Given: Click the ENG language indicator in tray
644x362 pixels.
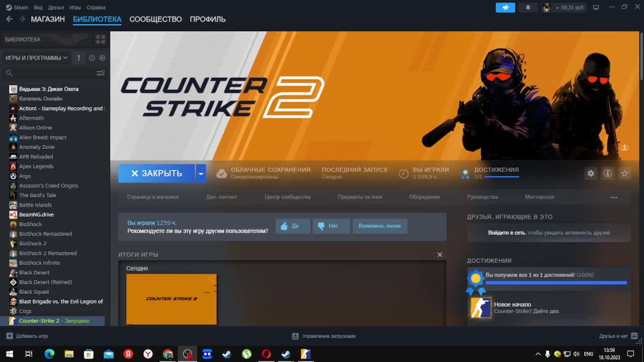Looking at the screenshot, I should [x=588, y=354].
